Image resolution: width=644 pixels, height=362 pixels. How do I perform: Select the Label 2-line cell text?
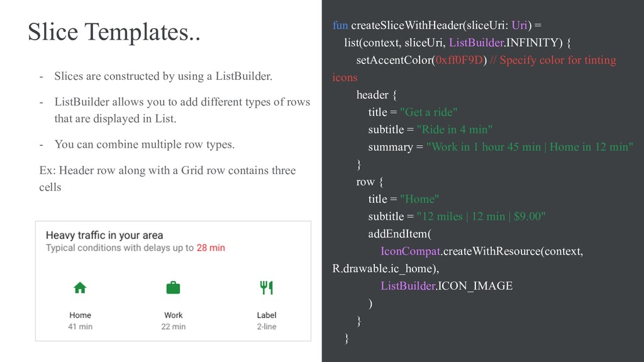click(x=267, y=321)
